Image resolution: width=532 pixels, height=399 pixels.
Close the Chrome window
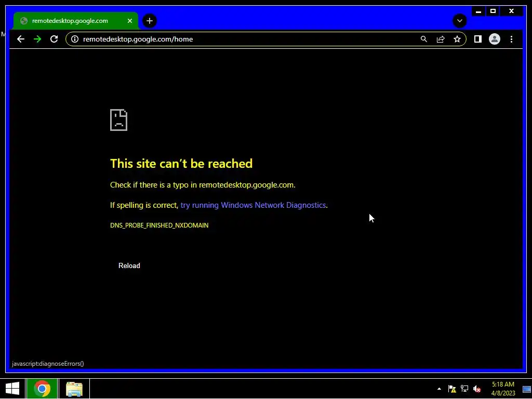[x=511, y=11]
